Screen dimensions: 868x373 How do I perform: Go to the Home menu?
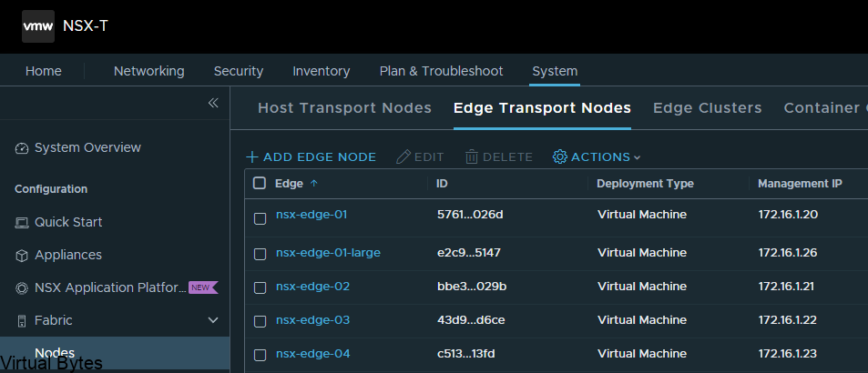point(44,71)
